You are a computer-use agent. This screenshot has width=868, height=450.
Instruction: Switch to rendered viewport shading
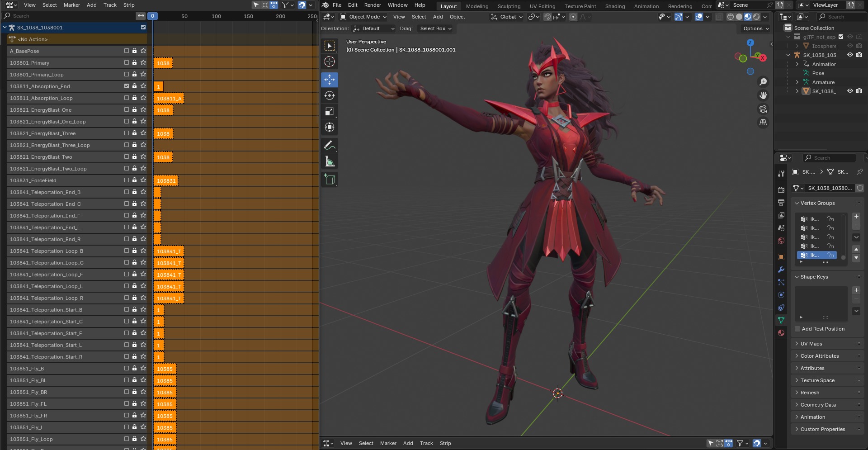[756, 17]
